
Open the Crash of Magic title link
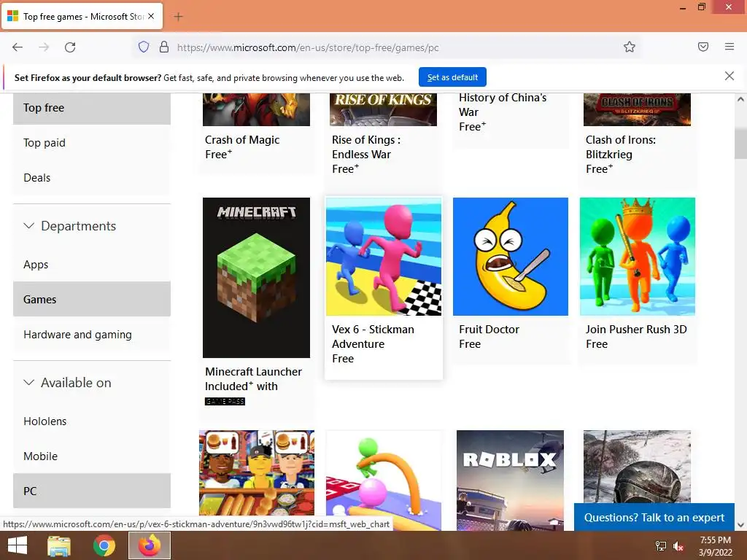click(x=242, y=140)
